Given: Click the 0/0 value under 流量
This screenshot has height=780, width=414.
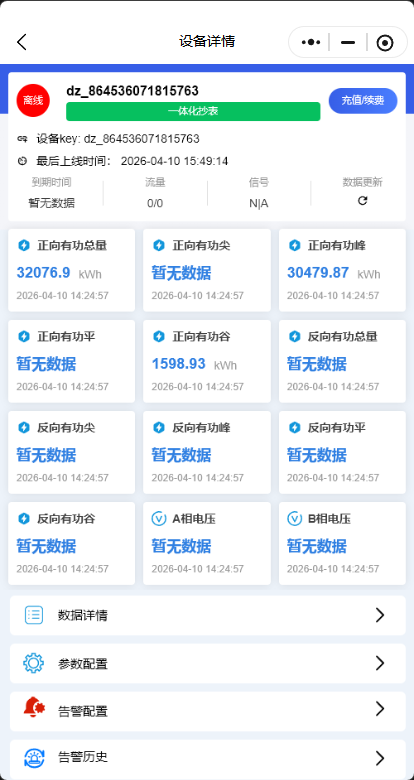Looking at the screenshot, I should [155, 203].
